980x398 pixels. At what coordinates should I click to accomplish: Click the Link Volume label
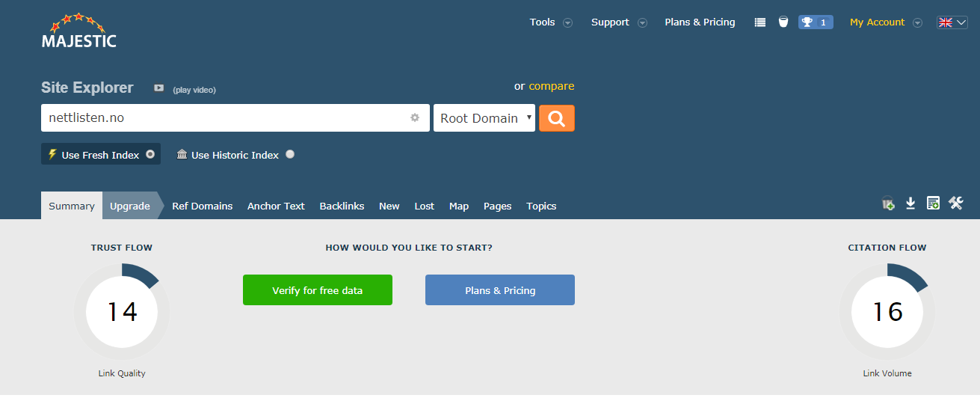(x=887, y=373)
